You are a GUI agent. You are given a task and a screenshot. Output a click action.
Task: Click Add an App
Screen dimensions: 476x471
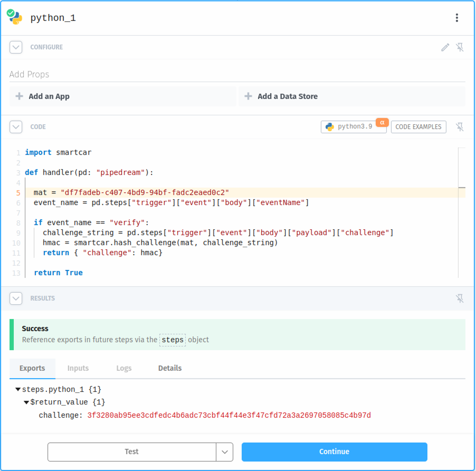click(123, 96)
